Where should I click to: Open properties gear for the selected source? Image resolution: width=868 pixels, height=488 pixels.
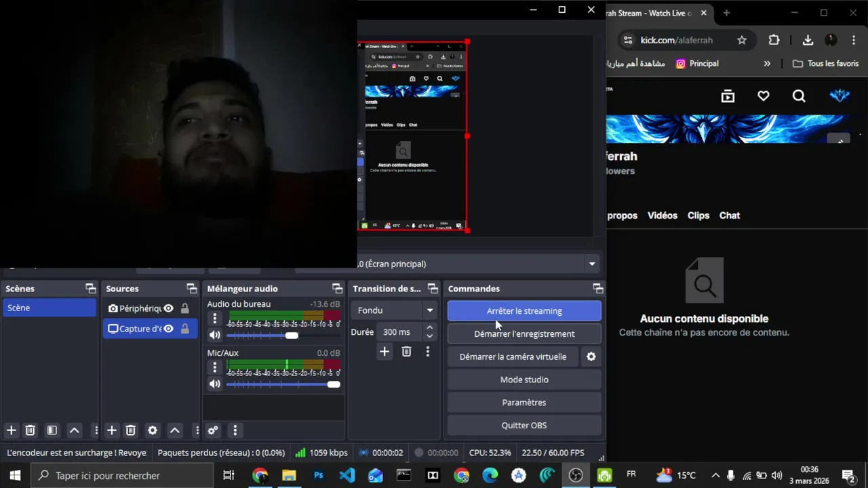(153, 430)
